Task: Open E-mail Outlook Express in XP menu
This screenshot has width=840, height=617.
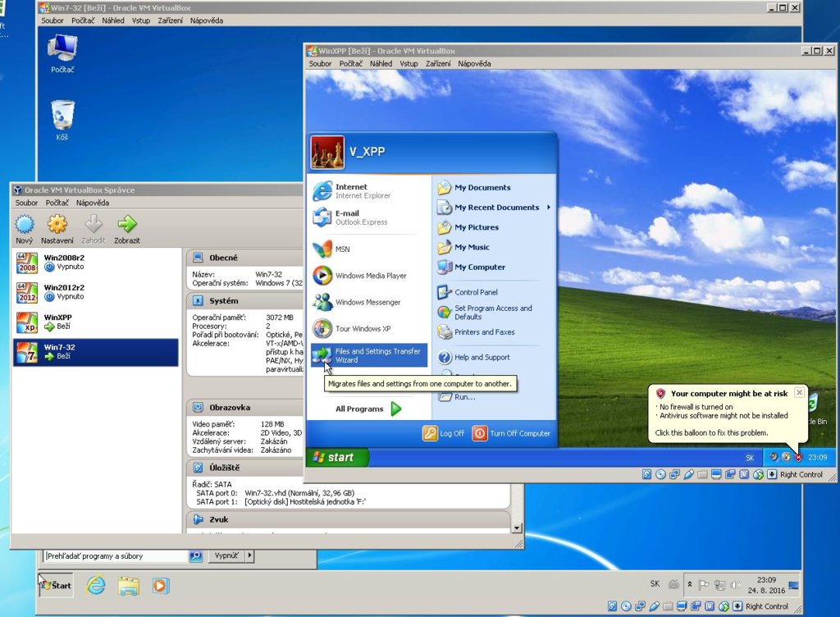Action: 369,217
